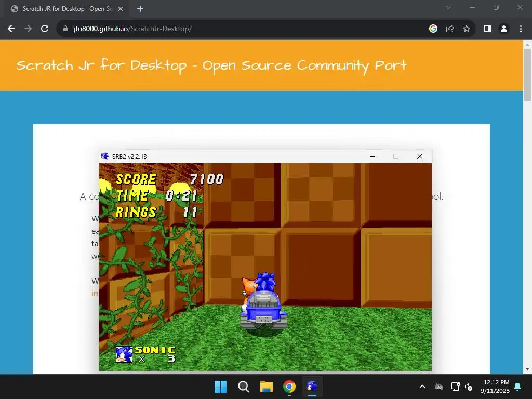Click the SRB2 v2.2.13 title bar icon
The image size is (532, 399).
pos(105,156)
